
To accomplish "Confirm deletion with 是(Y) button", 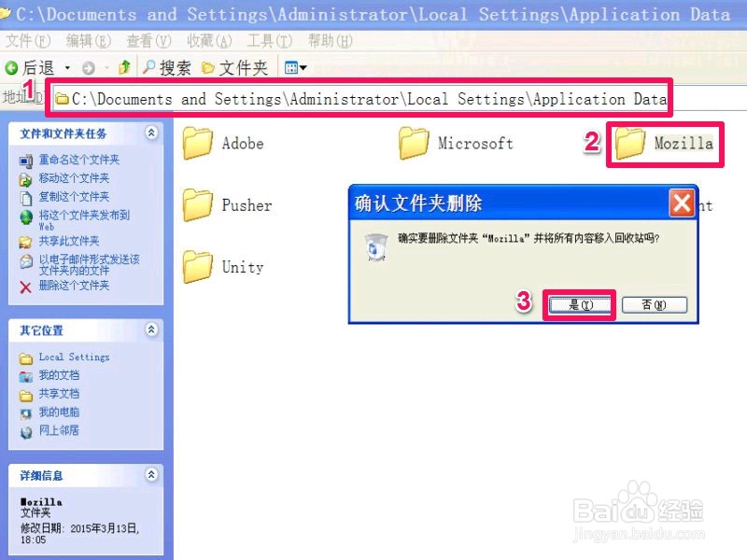I will (x=579, y=305).
